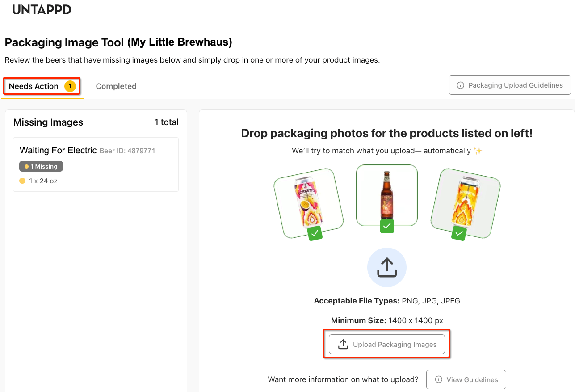The width and height of the screenshot is (575, 392).
Task: Click the info icon in Packaging Upload Guidelines
Action: click(x=460, y=85)
